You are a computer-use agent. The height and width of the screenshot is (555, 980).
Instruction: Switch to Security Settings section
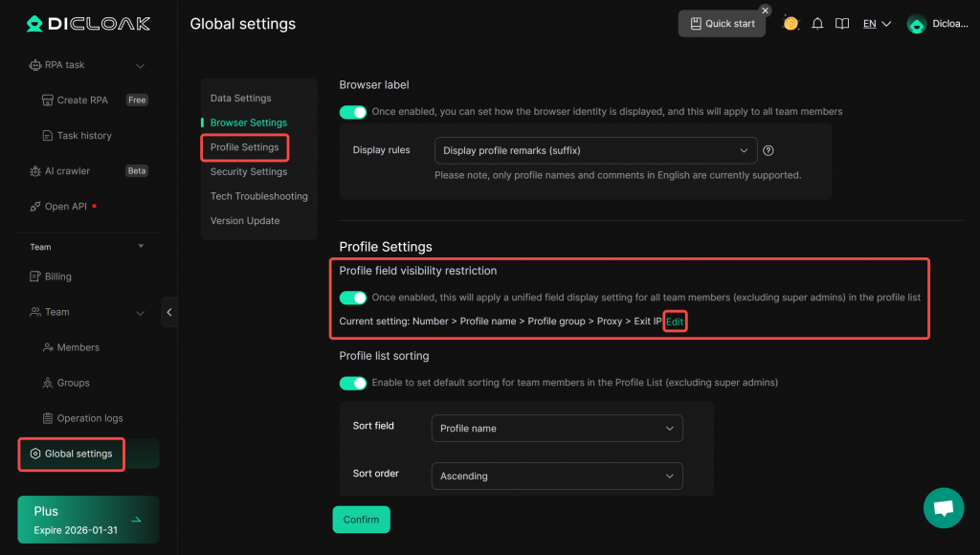pyautogui.click(x=249, y=172)
